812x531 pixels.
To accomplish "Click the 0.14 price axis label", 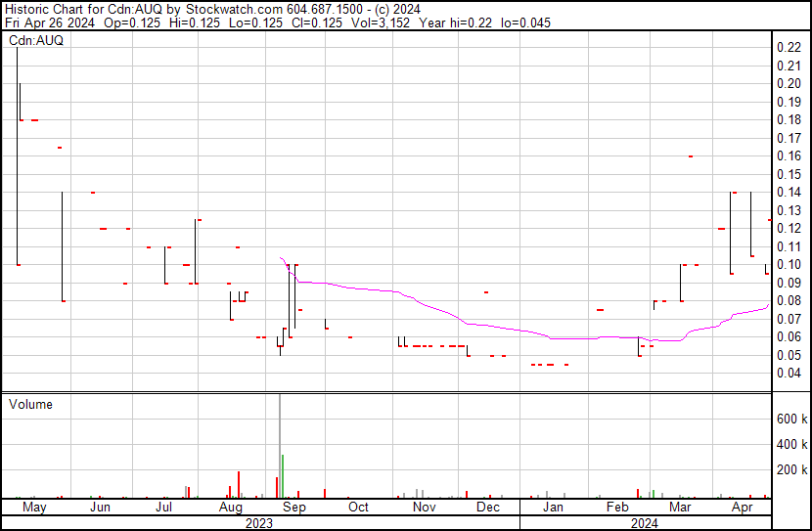I will (789, 193).
